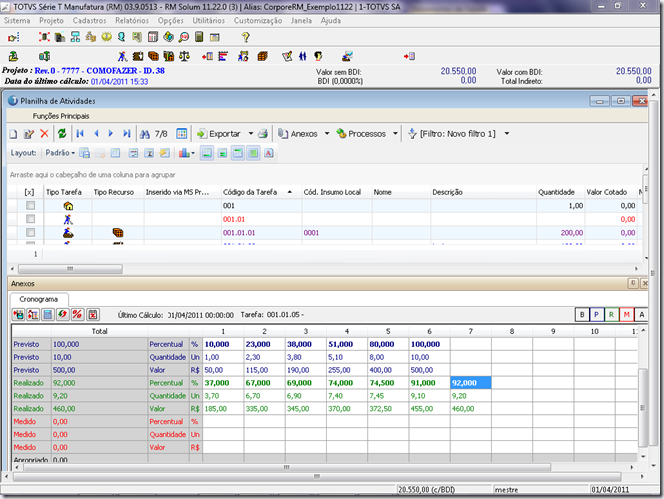Screen dimensions: 664x499
Task: Jump to the last record
Action: click(126, 134)
